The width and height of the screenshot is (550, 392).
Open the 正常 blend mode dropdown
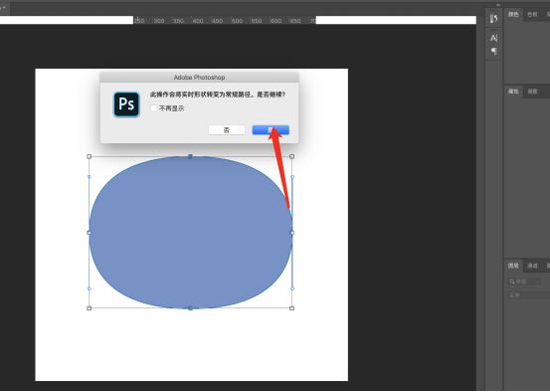[x=529, y=295]
